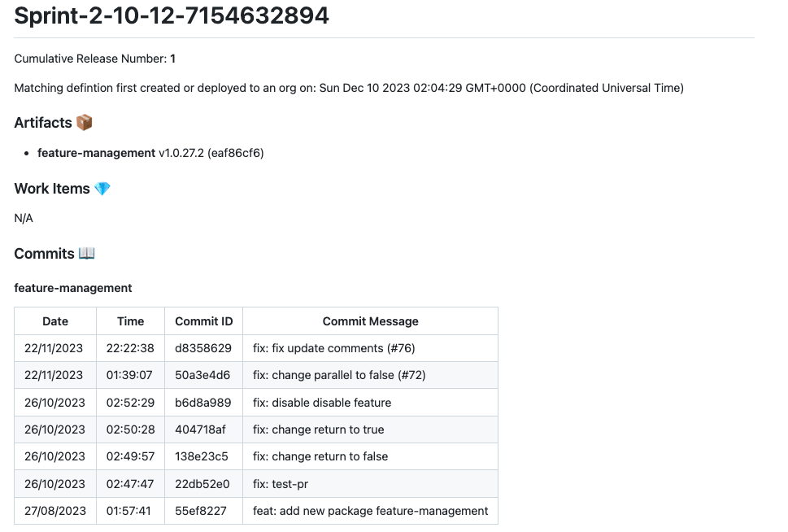Click the bold feature-management artifact name
This screenshot has width=788, height=532.
tap(96, 153)
